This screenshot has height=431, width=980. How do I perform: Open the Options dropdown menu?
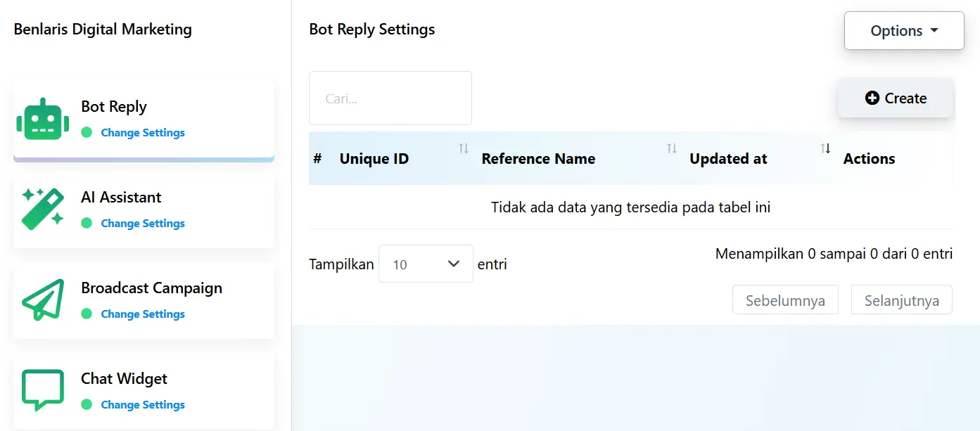904,31
